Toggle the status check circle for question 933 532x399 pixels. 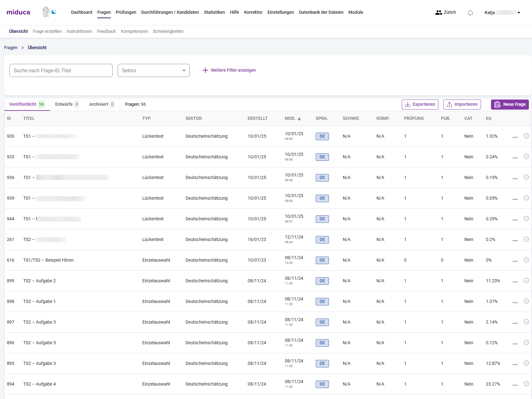(526, 157)
